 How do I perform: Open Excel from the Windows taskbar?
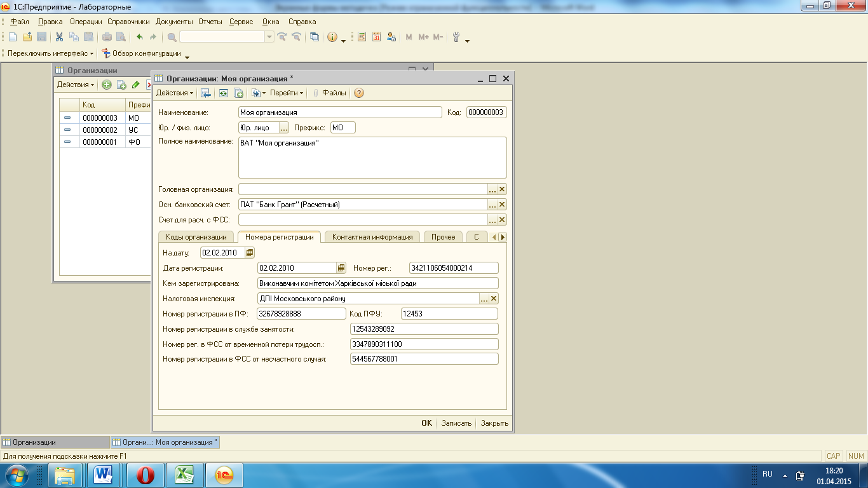pos(184,475)
